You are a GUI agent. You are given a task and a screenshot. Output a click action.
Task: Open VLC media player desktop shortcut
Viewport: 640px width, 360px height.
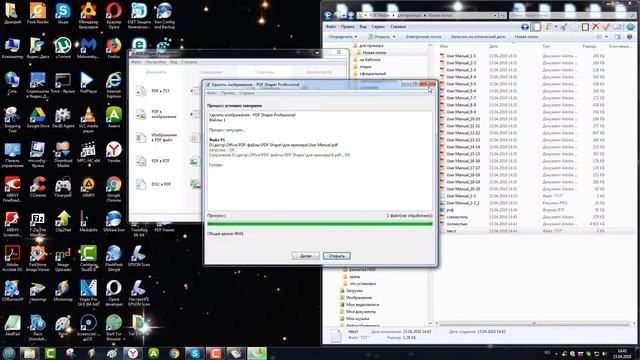click(88, 120)
